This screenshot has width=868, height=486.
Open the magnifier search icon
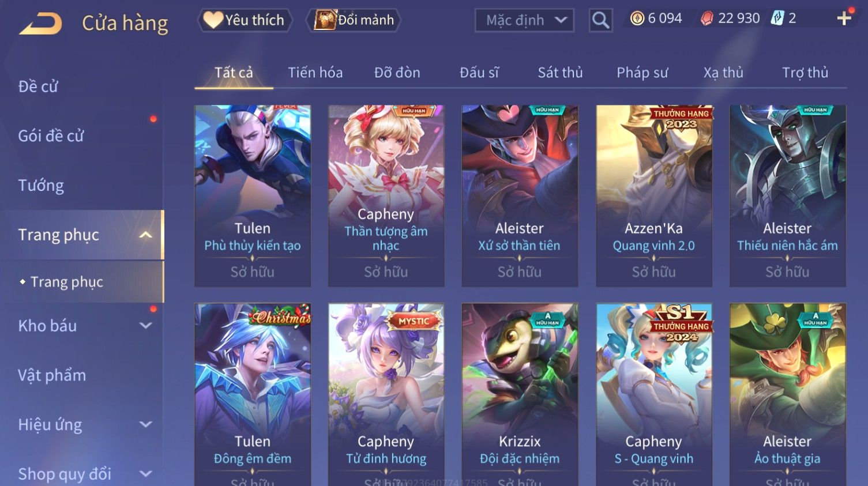tap(600, 21)
